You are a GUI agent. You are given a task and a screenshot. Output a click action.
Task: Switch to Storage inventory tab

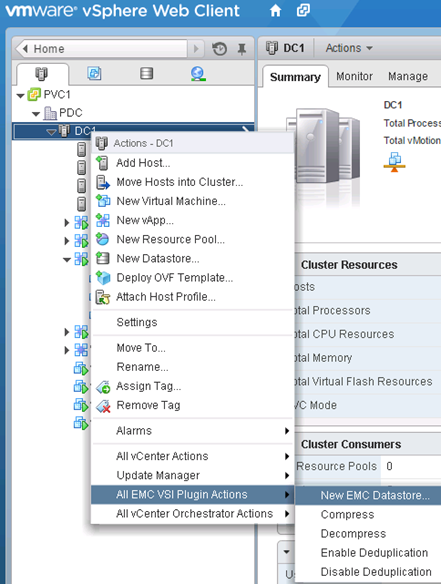point(146,73)
